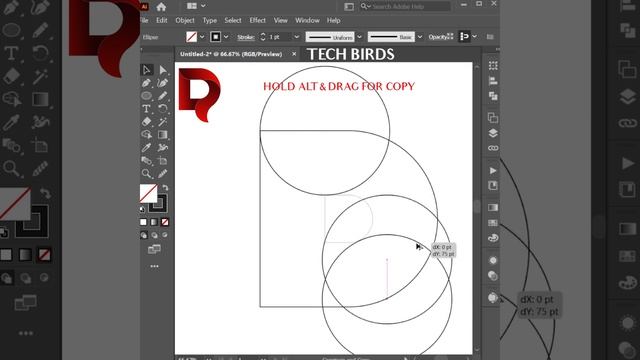Open the Basic brush definition dropdown

tap(420, 37)
